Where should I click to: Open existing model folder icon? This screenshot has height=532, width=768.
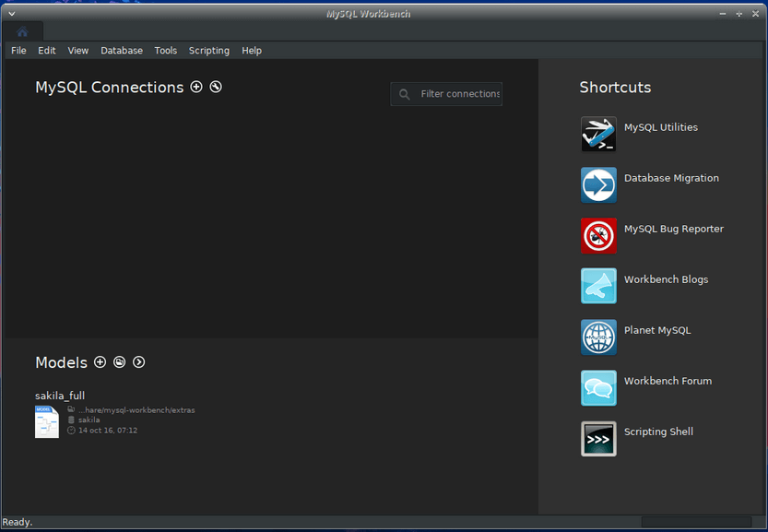point(120,362)
